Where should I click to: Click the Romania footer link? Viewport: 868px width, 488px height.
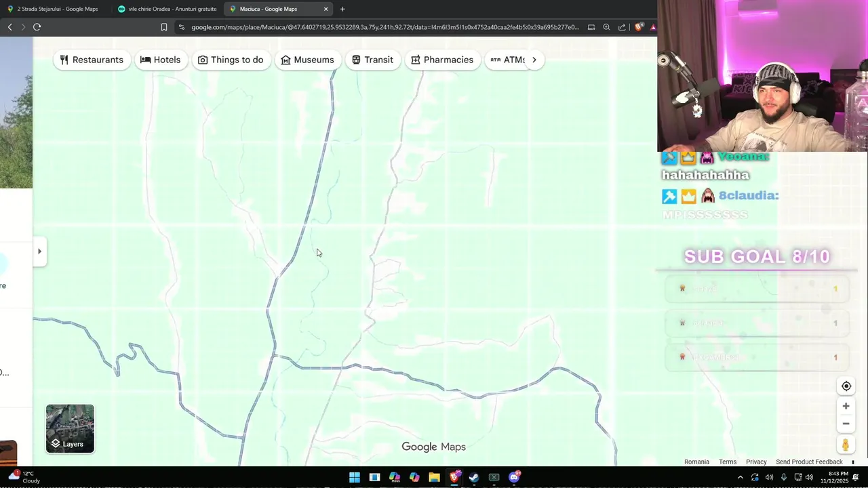coord(696,462)
